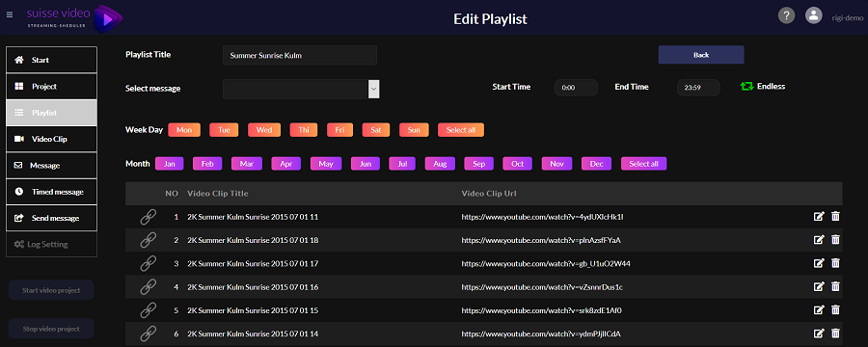Viewport: 868px width, 347px height.
Task: Click Start video project button
Action: [x=51, y=290]
